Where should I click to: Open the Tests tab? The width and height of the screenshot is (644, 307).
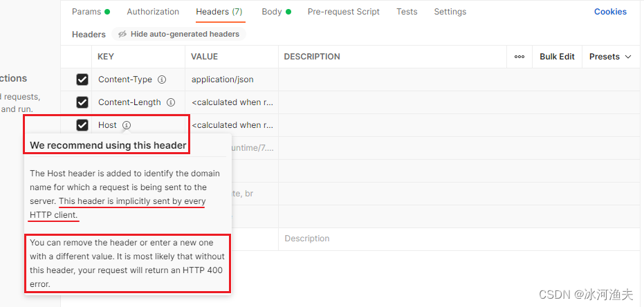pyautogui.click(x=407, y=12)
